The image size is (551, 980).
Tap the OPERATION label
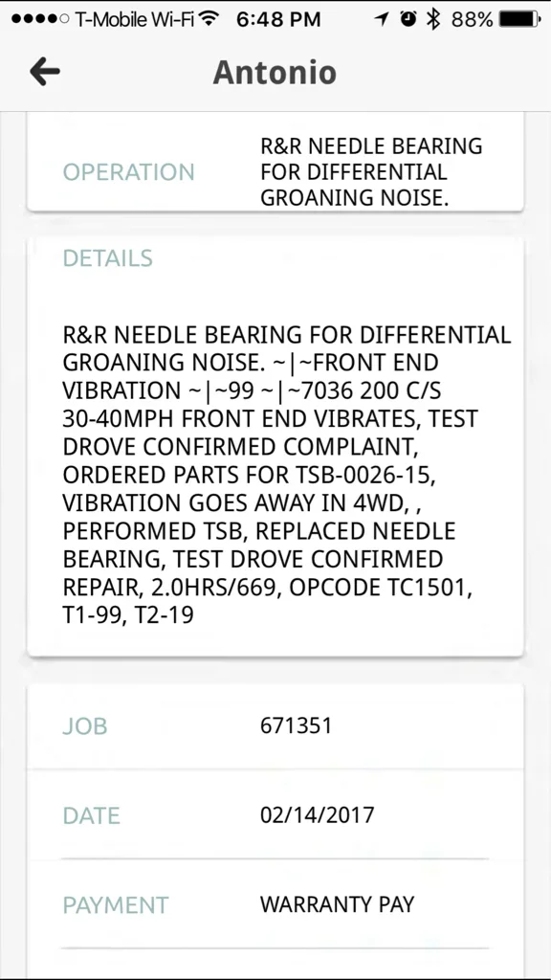[129, 172]
